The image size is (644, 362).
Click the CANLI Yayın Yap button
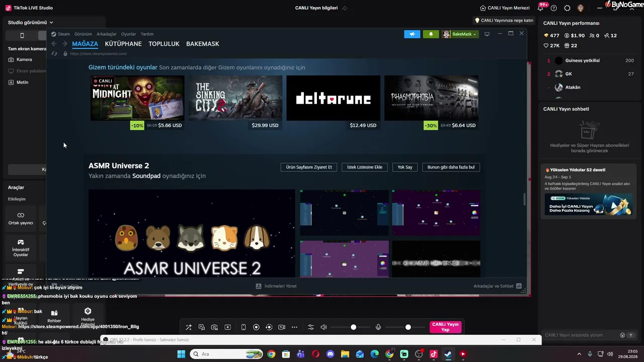[445, 327]
